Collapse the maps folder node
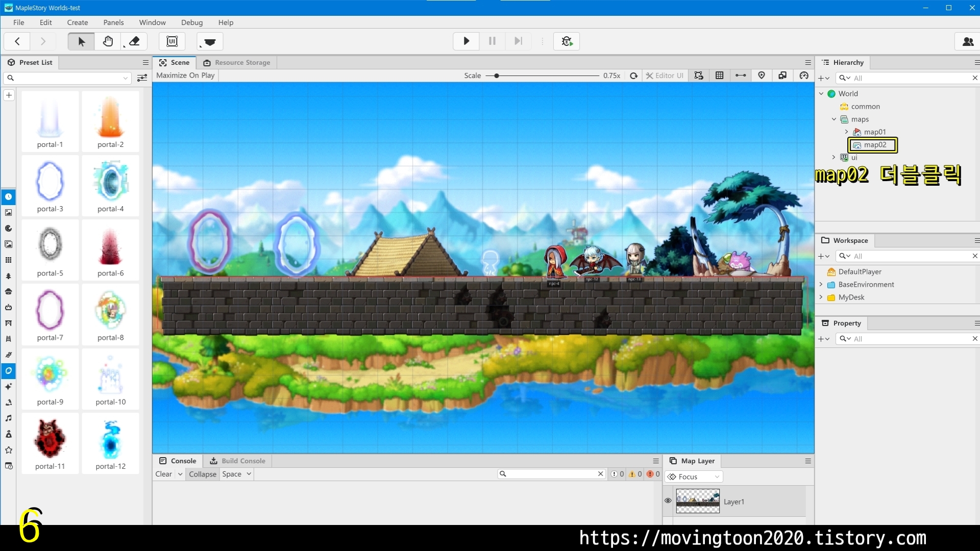Viewport: 980px width, 551px height. 834,119
